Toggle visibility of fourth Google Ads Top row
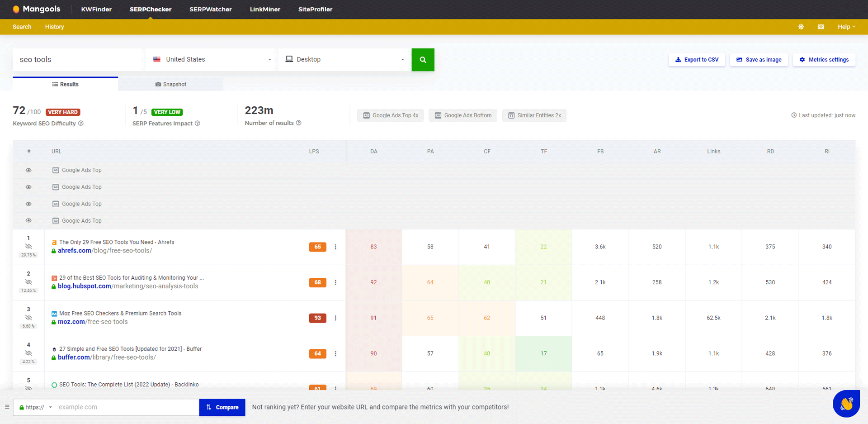 (x=28, y=221)
